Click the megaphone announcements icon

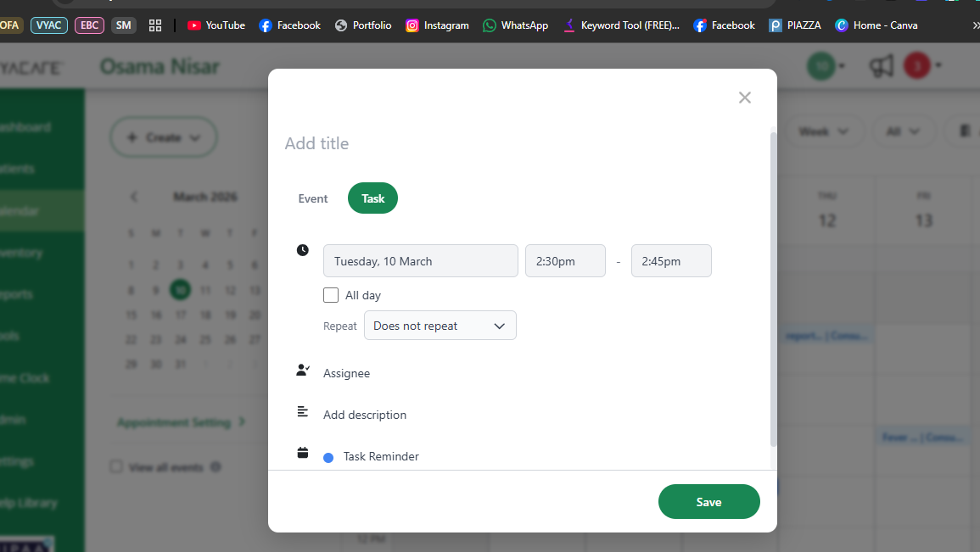(x=882, y=66)
